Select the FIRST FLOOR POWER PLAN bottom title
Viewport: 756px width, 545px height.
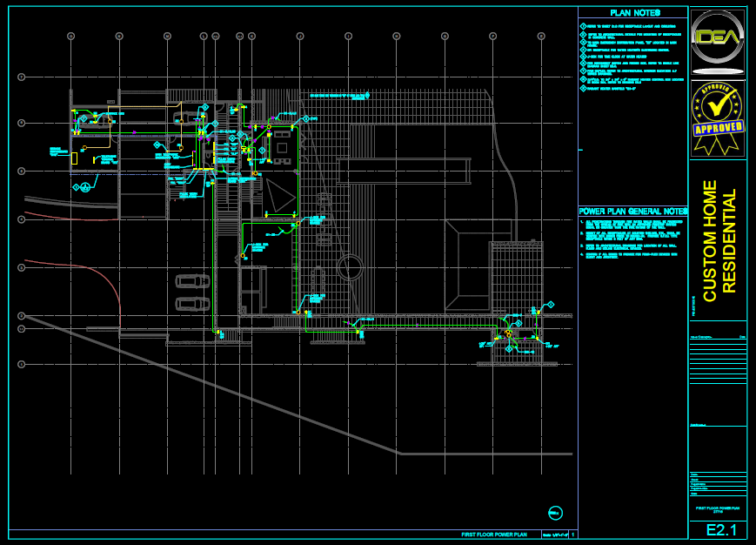[x=494, y=534]
